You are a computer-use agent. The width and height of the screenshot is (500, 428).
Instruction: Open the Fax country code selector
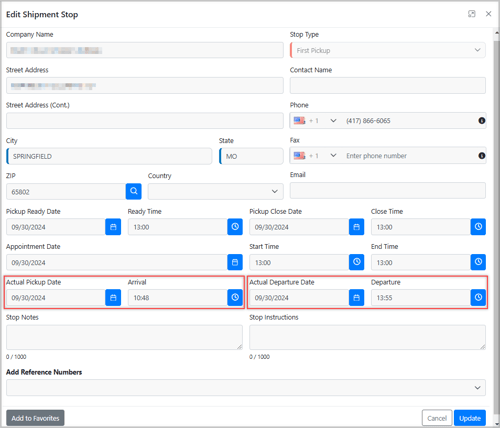click(315, 156)
